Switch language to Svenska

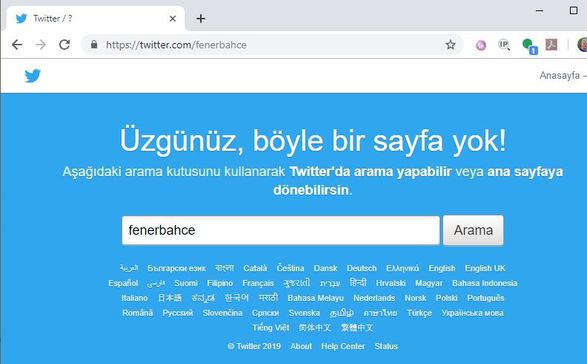(x=304, y=313)
